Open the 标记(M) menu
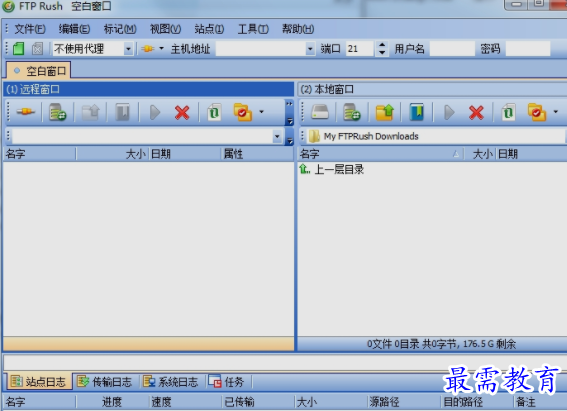Viewport: 567px width, 411px height. pos(120,29)
